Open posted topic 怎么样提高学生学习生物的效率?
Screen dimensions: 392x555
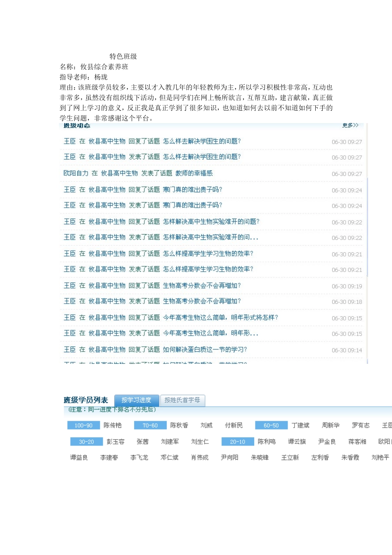click(x=208, y=269)
